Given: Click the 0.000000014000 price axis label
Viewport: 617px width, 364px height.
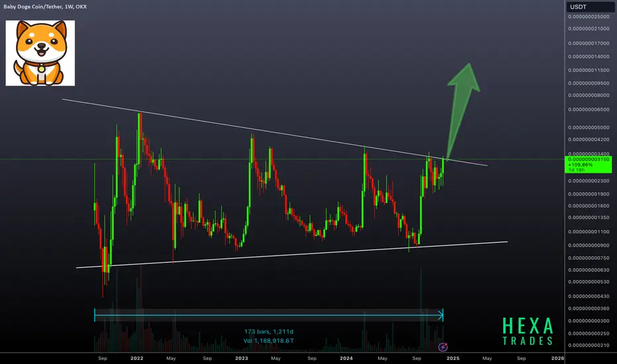Looking at the screenshot, I should pos(589,57).
